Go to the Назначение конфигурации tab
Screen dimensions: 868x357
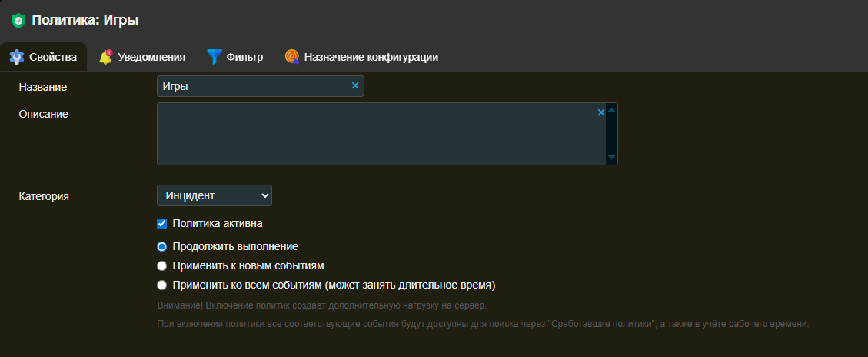coord(371,57)
